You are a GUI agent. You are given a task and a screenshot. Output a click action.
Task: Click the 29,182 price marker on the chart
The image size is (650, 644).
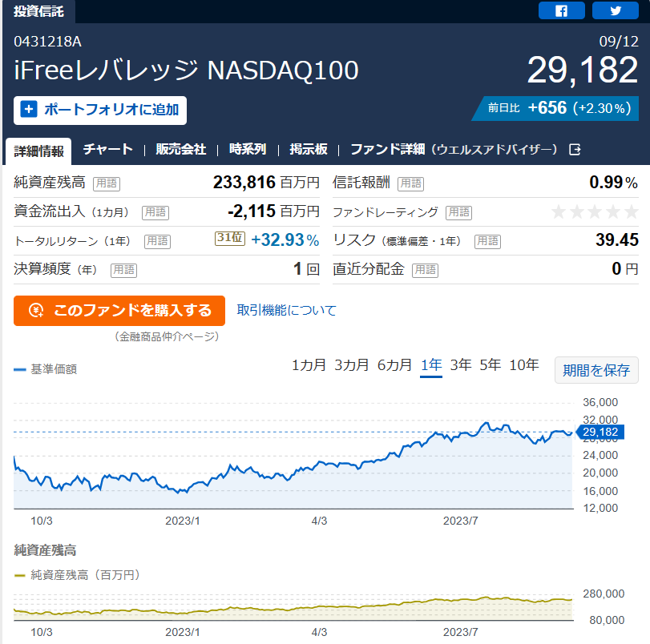pos(600,432)
